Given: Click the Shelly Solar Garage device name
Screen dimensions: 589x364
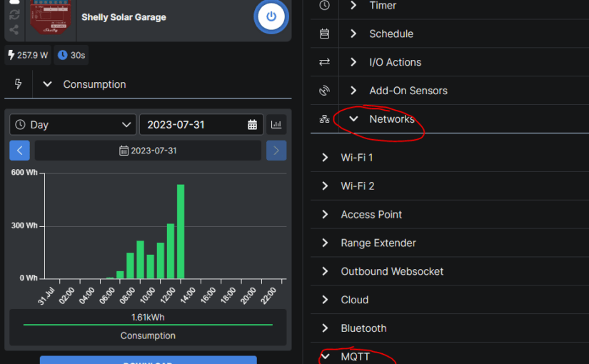Looking at the screenshot, I should coord(124,17).
